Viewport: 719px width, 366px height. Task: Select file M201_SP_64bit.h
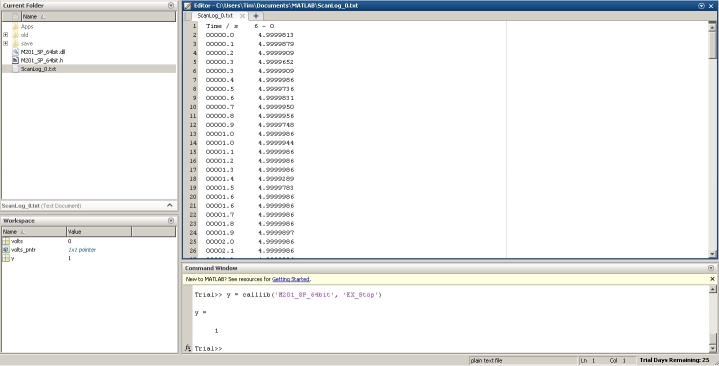(42, 60)
